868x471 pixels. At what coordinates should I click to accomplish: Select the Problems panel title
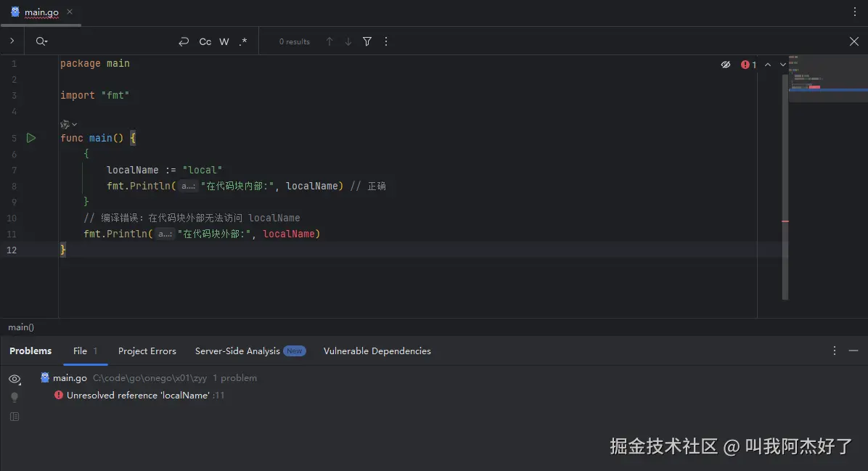[30, 351]
